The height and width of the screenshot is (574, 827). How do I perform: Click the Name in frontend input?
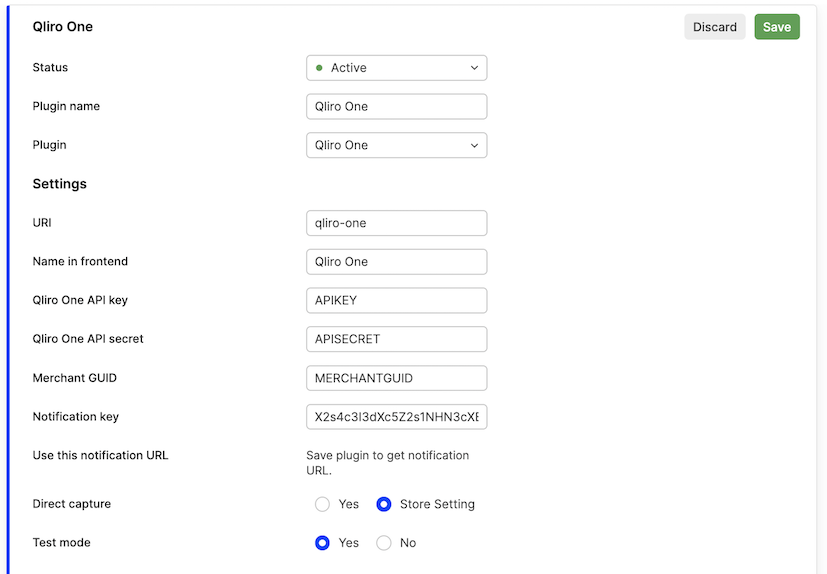[x=396, y=261]
